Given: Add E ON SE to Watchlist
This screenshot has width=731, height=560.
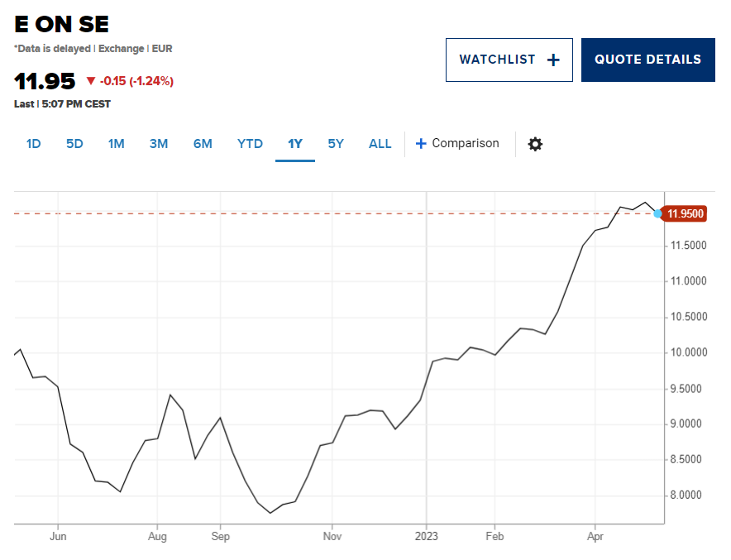Looking at the screenshot, I should (509, 60).
